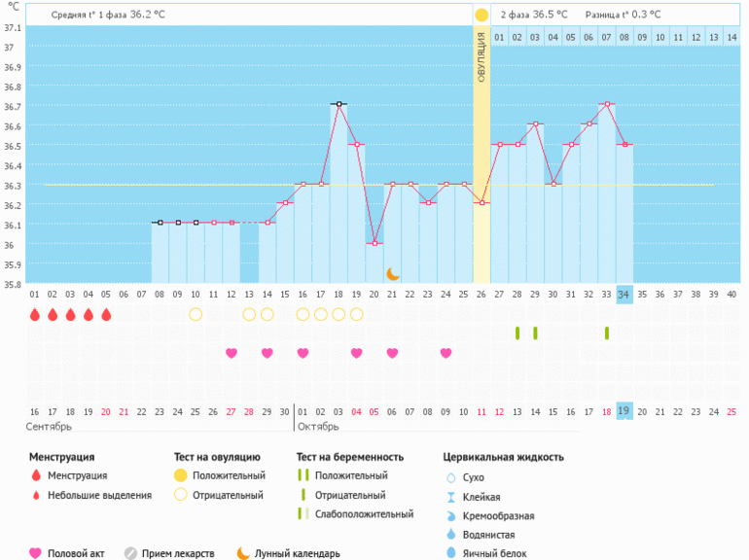Click the 'Октябрь' month label
This screenshot has width=749, height=560.
[317, 427]
